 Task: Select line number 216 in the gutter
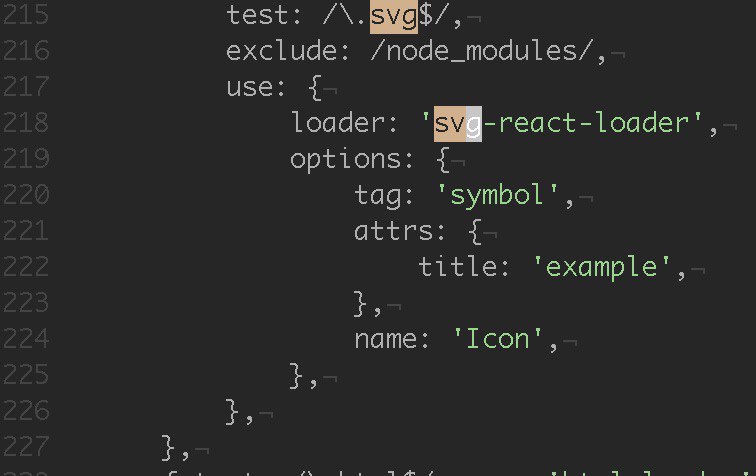point(26,51)
